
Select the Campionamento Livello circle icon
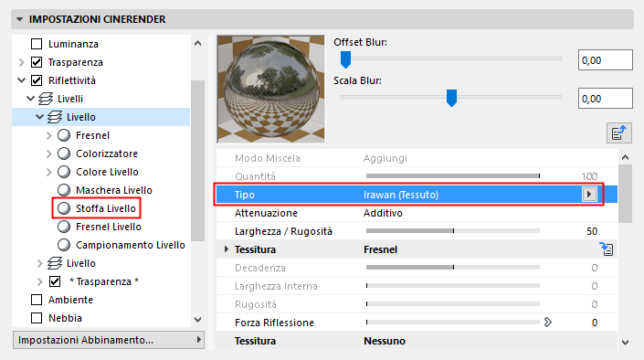(x=64, y=245)
